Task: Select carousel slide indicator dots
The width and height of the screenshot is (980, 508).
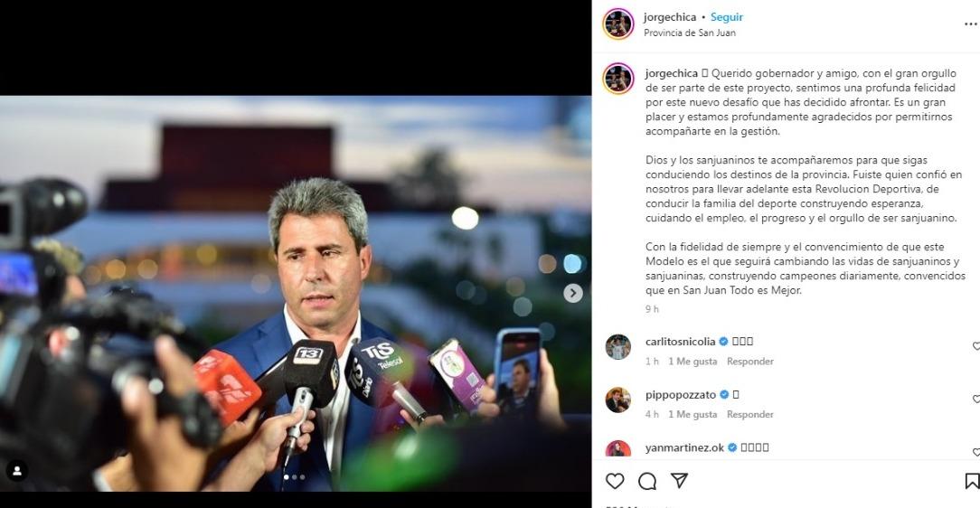Action: coord(295,477)
